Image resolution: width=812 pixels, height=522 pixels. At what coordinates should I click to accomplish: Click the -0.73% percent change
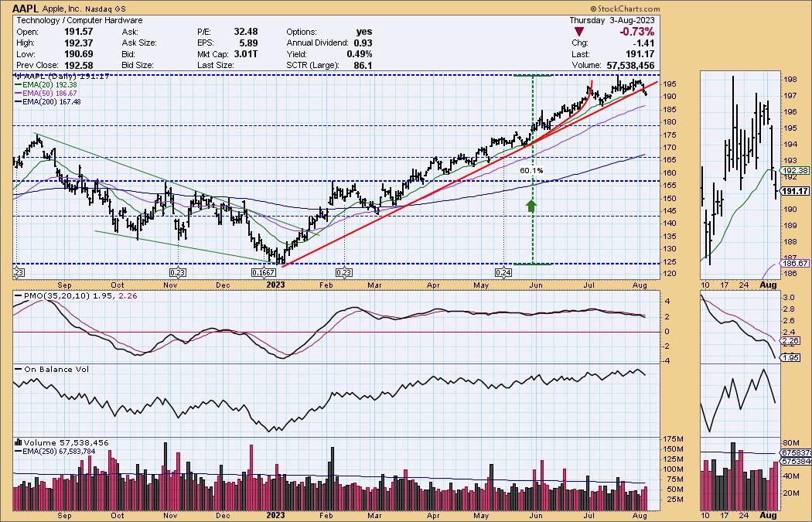pyautogui.click(x=637, y=32)
